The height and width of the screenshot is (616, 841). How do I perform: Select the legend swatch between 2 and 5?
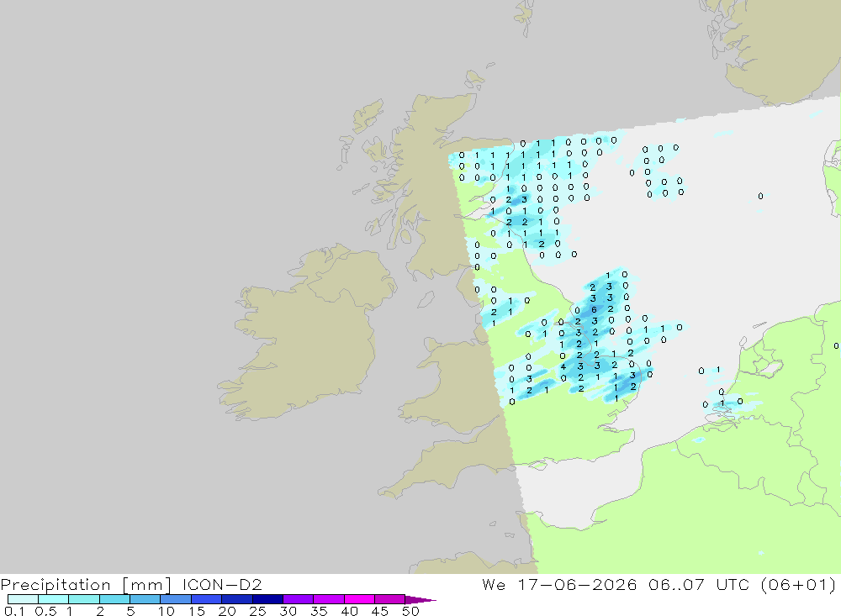point(114,599)
